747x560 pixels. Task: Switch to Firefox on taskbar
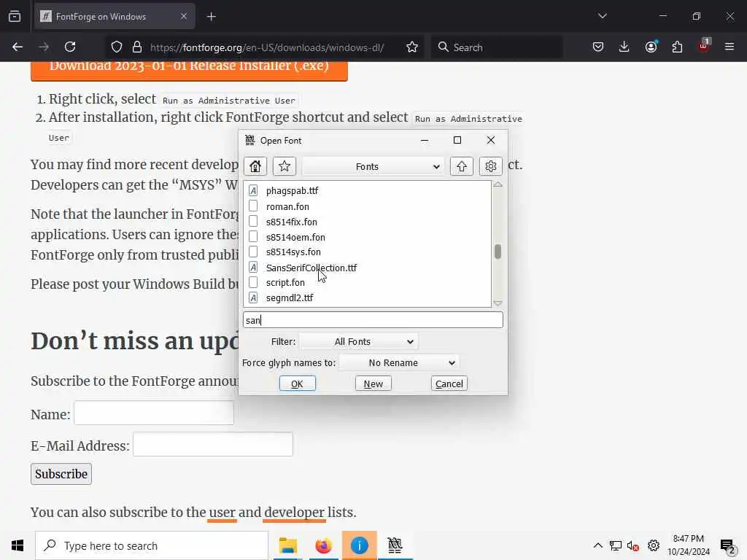tap(323, 545)
